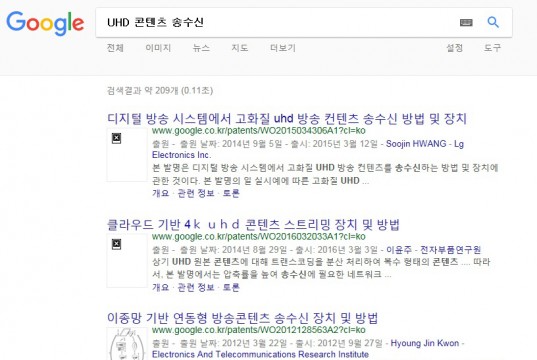537x360 pixels.
Task: Open result '이종망 기반 연동형 방송콘텐츠 송수신 장치 및 방법'
Action: 242,318
